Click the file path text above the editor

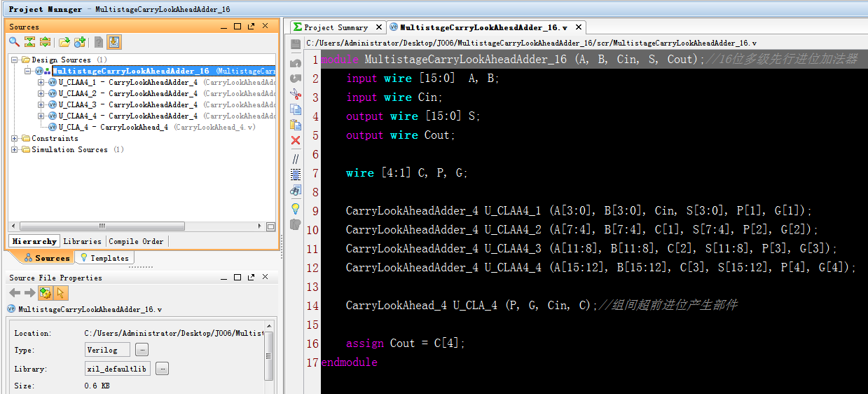531,43
